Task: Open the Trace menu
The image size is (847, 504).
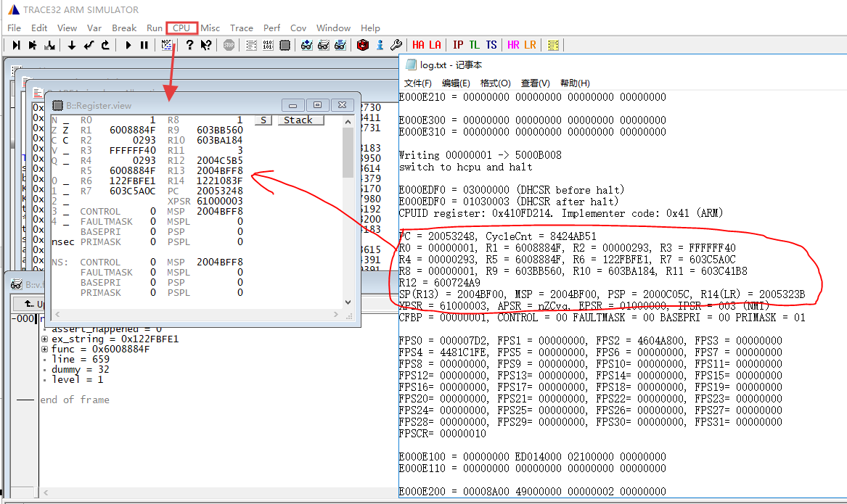Action: click(x=242, y=28)
